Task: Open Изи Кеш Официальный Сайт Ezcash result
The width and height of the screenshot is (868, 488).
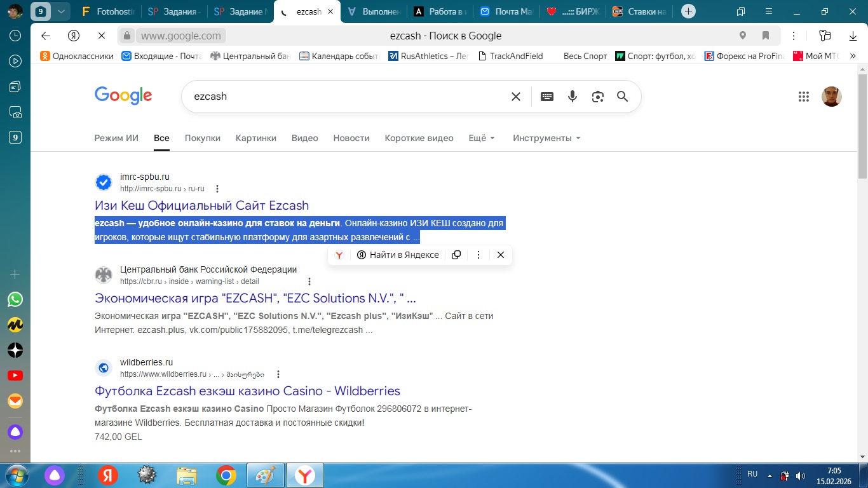Action: pyautogui.click(x=201, y=206)
